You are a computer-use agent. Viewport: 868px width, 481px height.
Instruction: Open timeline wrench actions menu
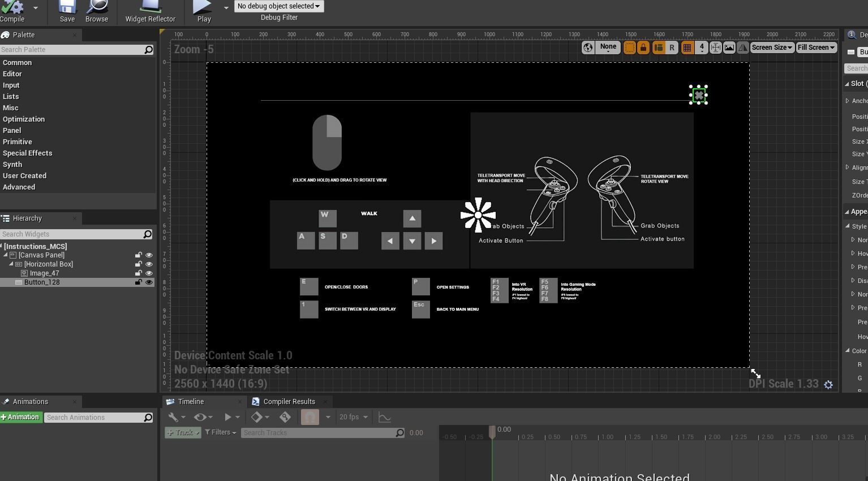point(176,417)
